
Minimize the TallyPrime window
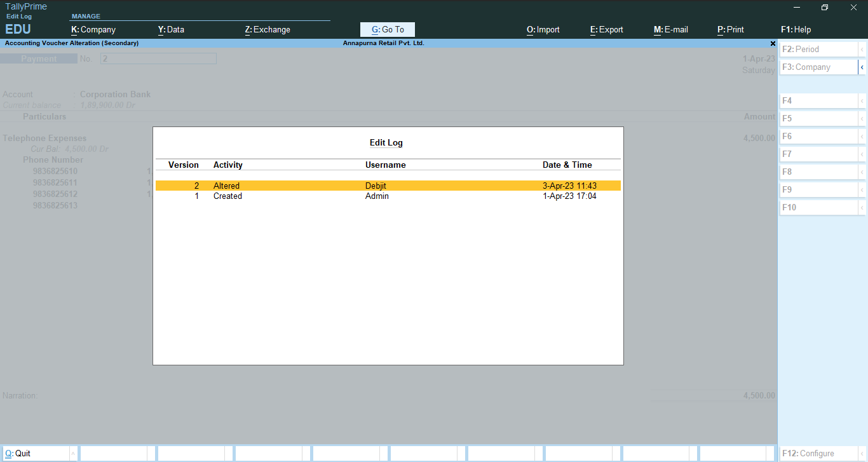click(x=797, y=8)
